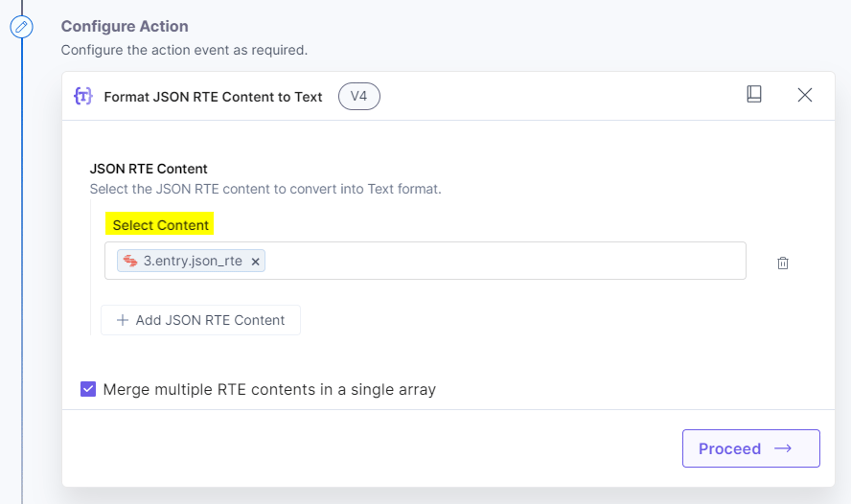Image resolution: width=851 pixels, height=504 pixels.
Task: Click Add JSON RTE Content button
Action: [x=201, y=320]
